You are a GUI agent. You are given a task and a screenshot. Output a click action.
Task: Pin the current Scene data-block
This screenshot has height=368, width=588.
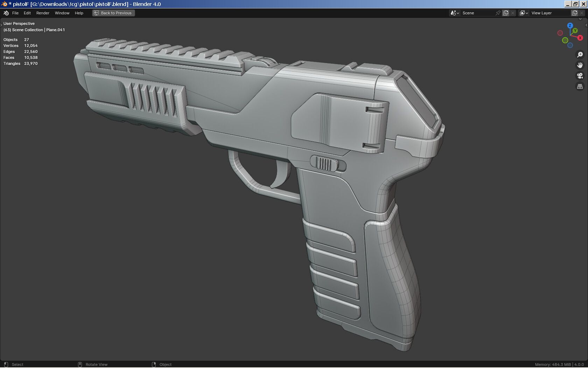point(498,13)
